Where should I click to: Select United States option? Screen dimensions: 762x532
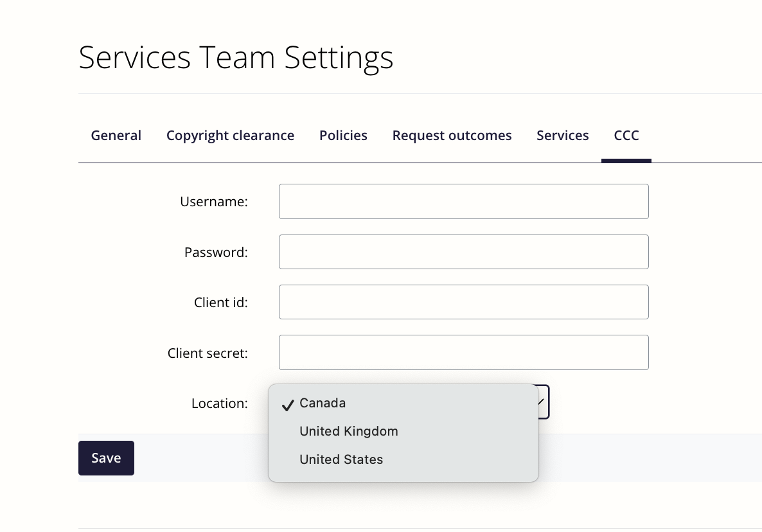click(403, 459)
